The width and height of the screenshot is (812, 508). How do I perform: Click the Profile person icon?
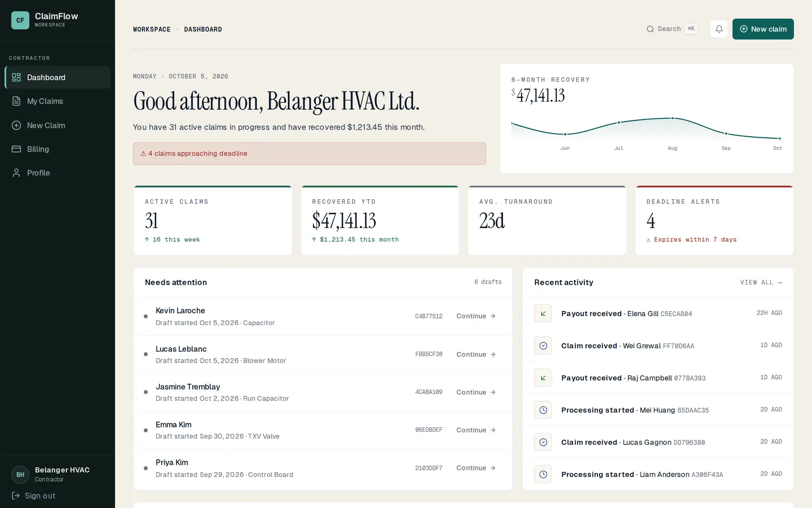[16, 173]
